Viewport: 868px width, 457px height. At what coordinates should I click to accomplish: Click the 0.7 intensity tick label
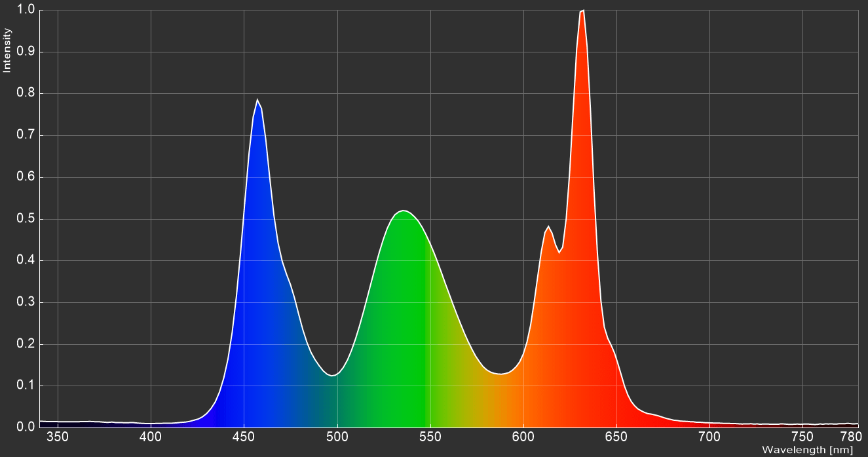point(27,135)
